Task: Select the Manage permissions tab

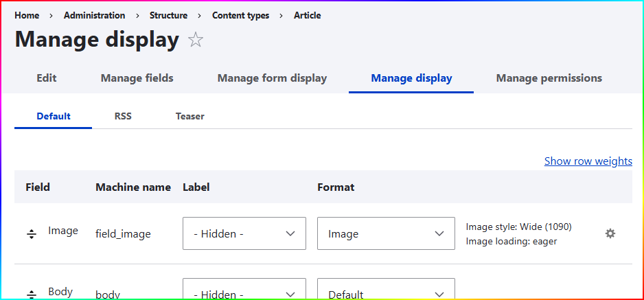Action: point(549,78)
